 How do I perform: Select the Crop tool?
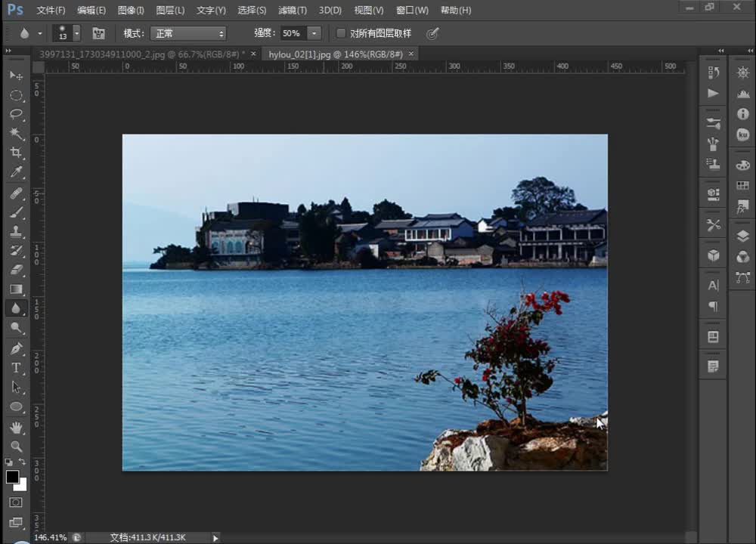[16, 153]
